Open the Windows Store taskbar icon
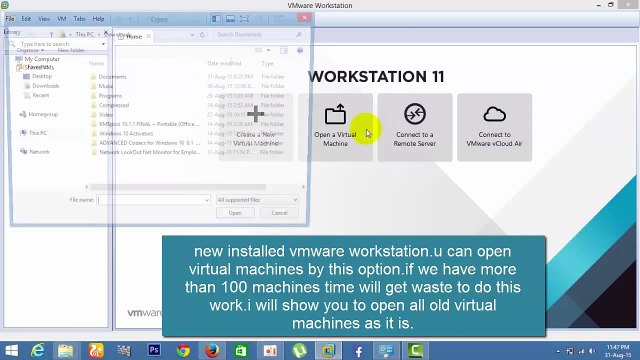The image size is (640, 360). tap(241, 351)
